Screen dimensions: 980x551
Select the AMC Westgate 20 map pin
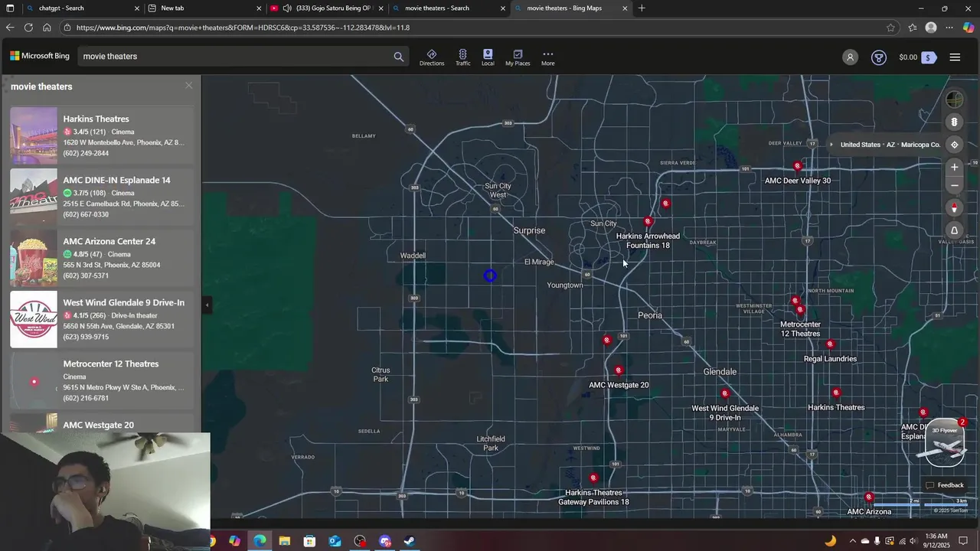click(x=619, y=370)
